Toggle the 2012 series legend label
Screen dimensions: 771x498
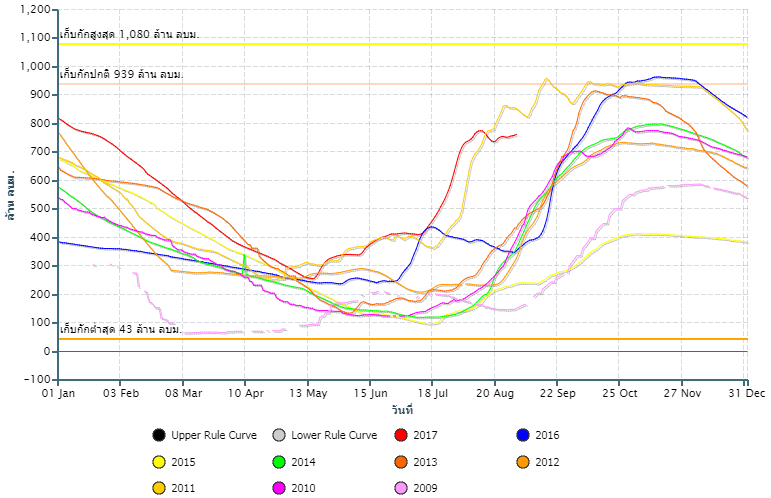[x=547, y=462]
